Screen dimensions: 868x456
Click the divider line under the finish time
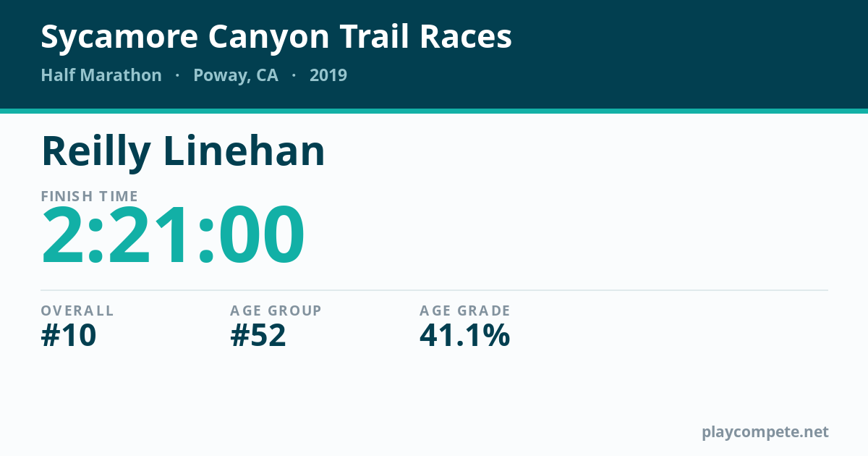click(434, 290)
